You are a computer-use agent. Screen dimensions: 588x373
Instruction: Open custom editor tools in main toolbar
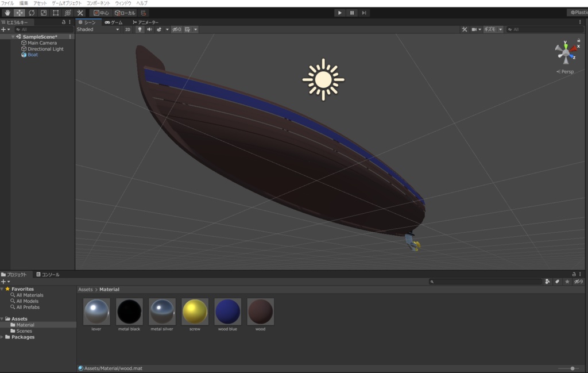pos(80,13)
